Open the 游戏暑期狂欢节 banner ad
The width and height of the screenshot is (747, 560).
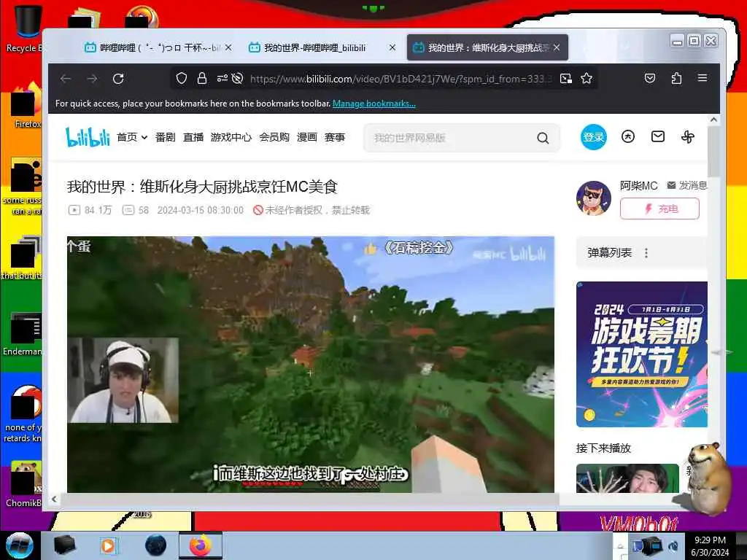tap(642, 354)
